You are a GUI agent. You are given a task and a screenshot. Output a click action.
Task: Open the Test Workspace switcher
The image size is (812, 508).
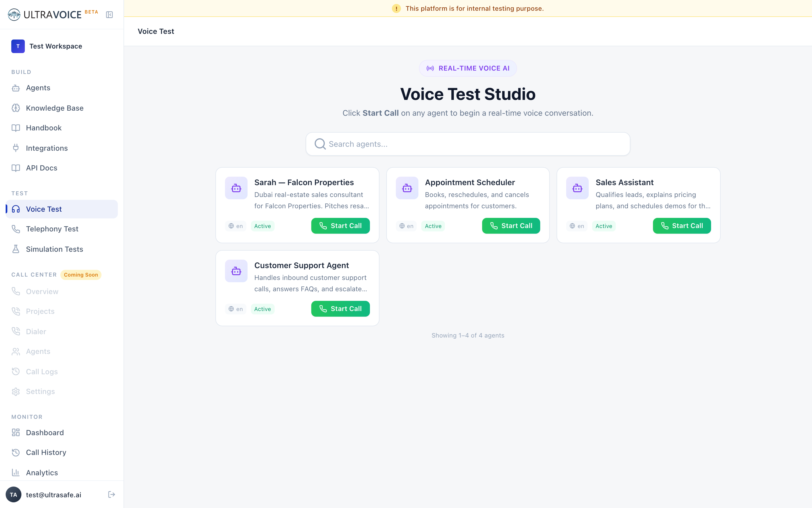click(x=62, y=46)
